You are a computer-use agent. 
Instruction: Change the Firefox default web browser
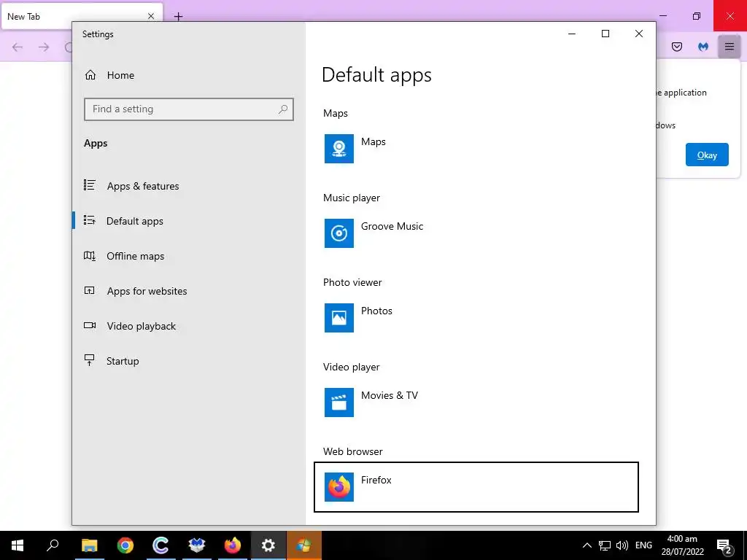[476, 486]
